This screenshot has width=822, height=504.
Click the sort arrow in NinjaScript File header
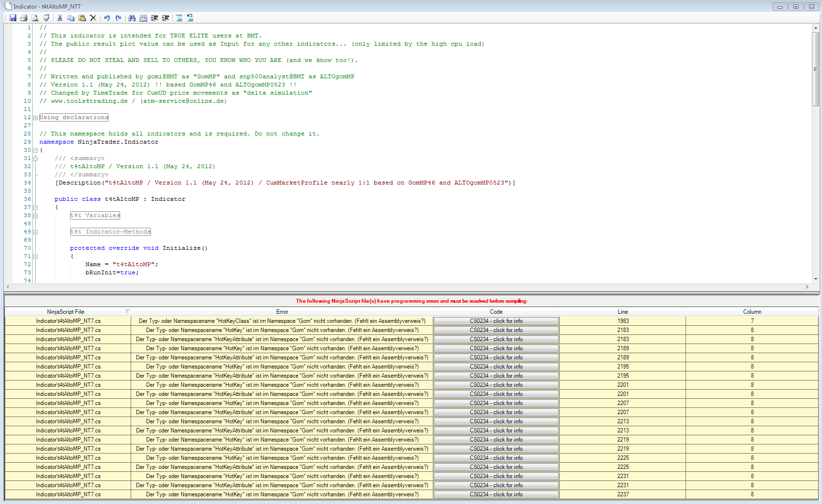pos(127,311)
